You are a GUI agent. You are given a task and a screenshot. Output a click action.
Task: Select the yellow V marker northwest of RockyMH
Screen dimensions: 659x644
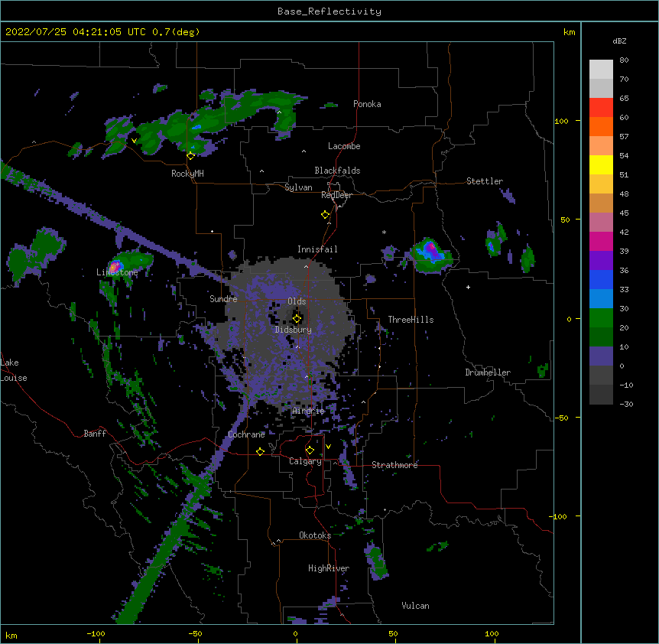pyautogui.click(x=134, y=141)
